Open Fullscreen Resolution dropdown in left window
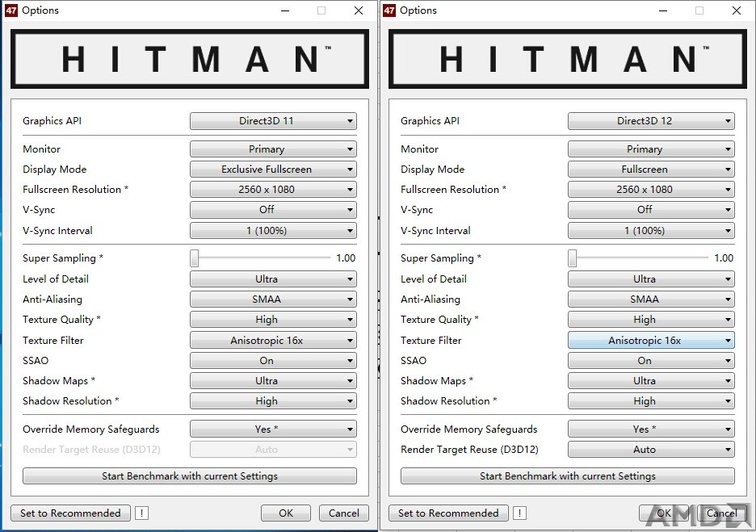Image resolution: width=756 pixels, height=532 pixels. [273, 190]
